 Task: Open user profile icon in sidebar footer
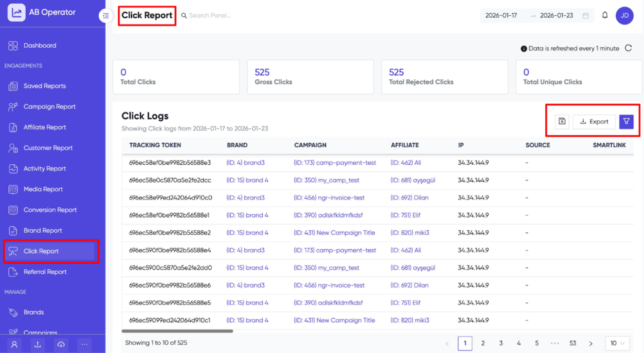pyautogui.click(x=14, y=344)
